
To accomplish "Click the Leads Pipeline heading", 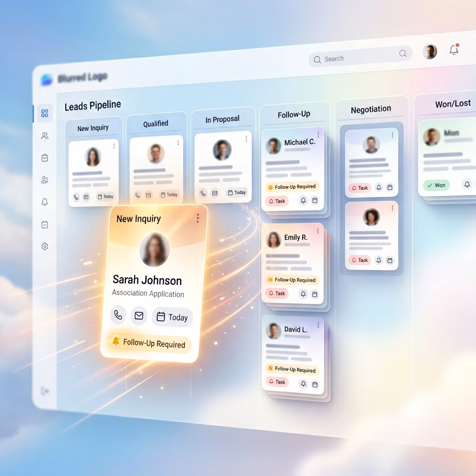I will click(x=93, y=106).
